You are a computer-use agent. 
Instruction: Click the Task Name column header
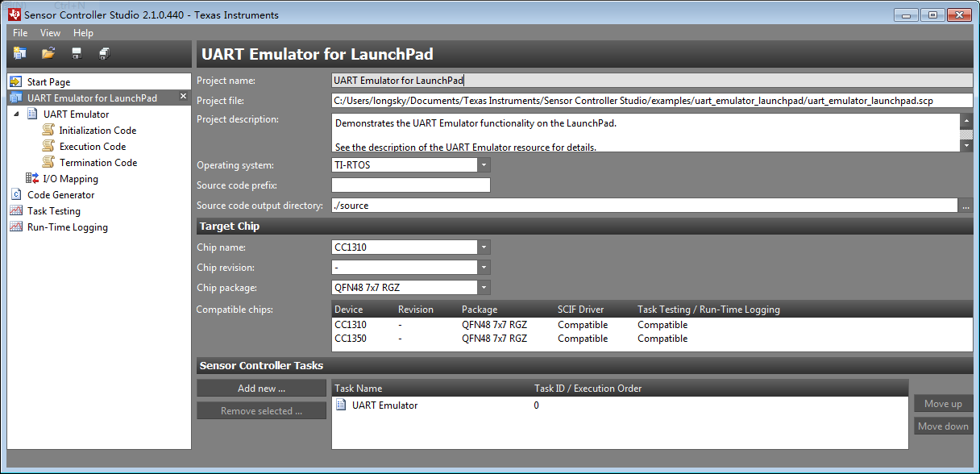[359, 389]
